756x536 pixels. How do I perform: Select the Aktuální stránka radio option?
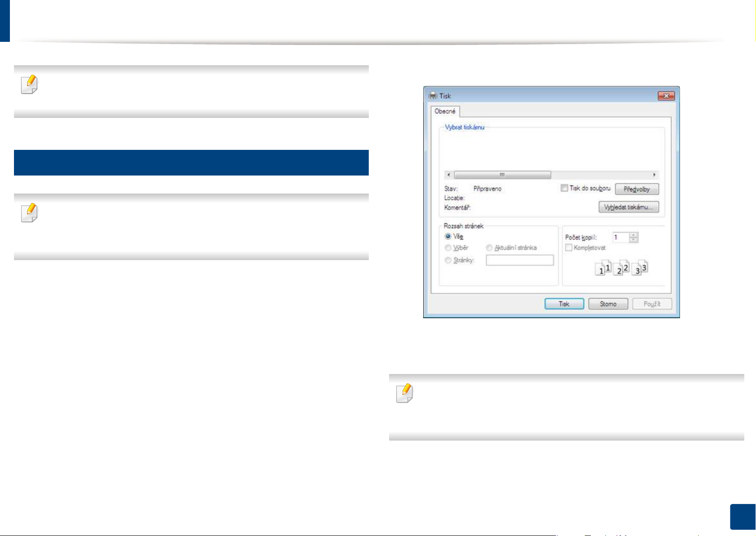pyautogui.click(x=489, y=248)
